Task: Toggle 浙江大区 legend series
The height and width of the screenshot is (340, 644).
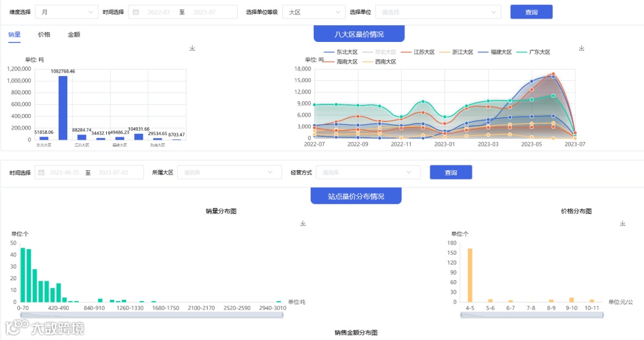Action: click(457, 52)
